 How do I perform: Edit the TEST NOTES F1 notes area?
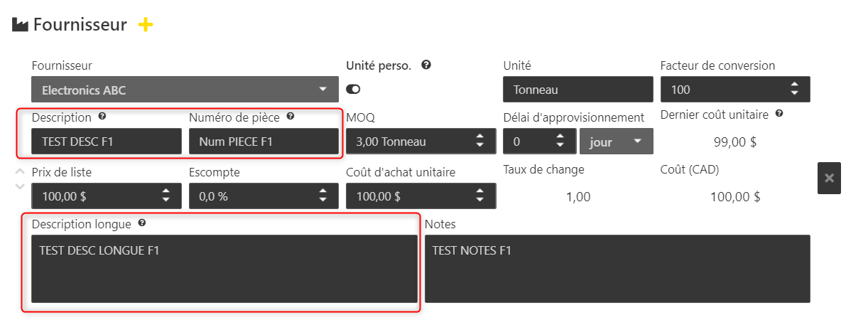tap(617, 269)
